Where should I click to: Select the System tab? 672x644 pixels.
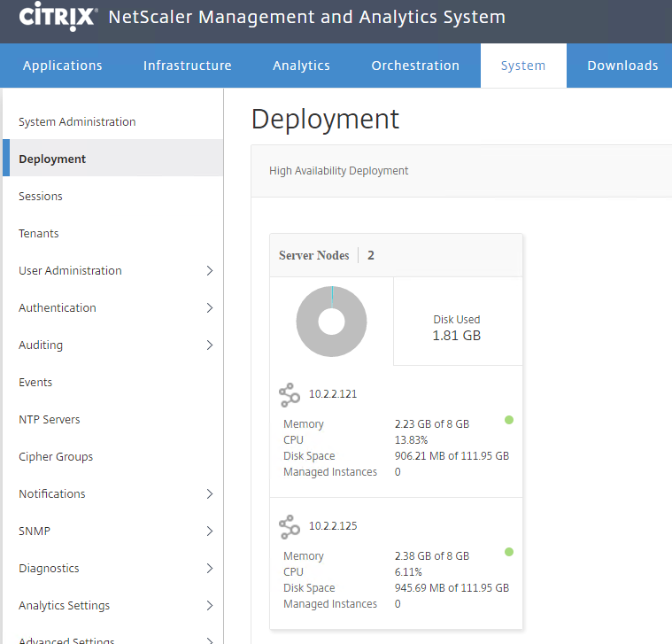point(523,66)
